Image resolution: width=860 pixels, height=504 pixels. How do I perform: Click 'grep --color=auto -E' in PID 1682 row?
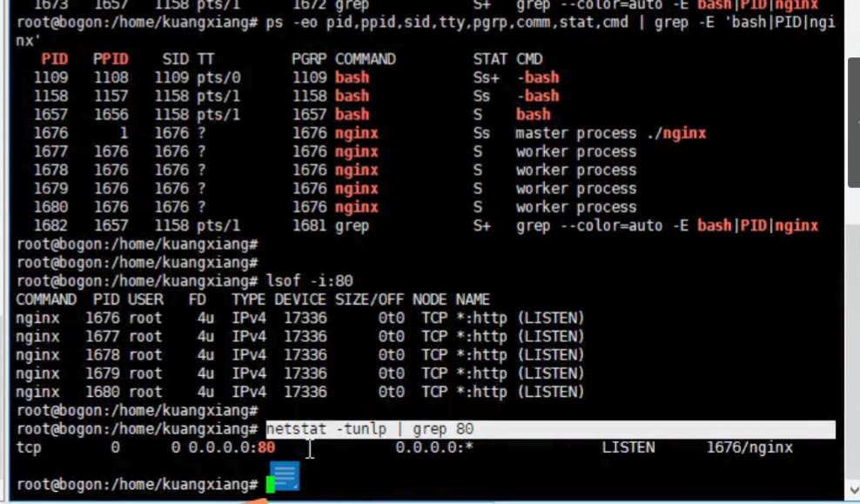pos(601,226)
